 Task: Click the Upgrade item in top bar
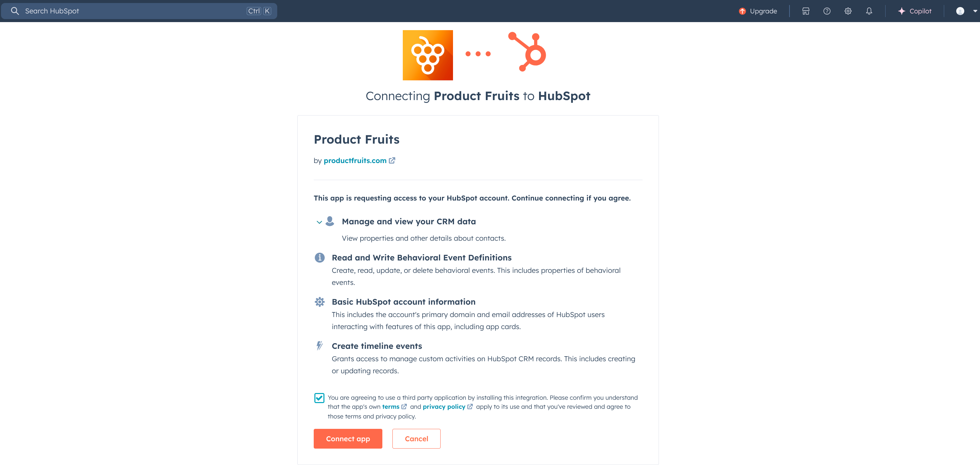click(x=758, y=11)
